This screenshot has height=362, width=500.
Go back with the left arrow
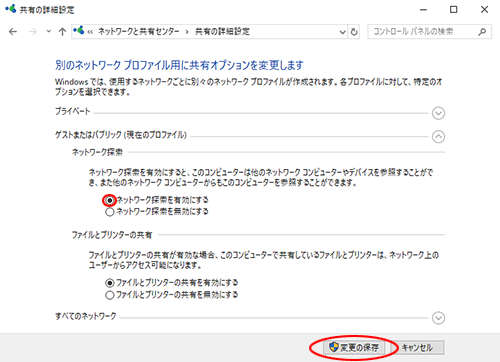point(13,32)
